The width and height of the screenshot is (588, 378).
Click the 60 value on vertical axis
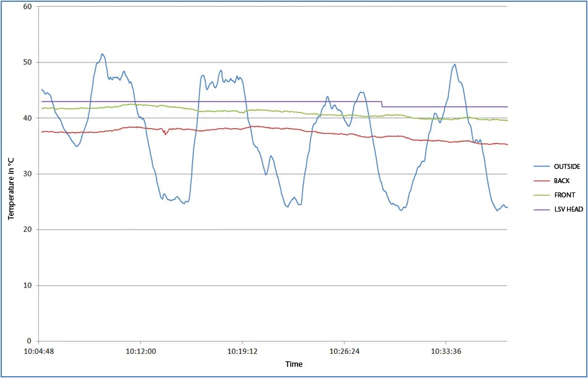pos(28,6)
